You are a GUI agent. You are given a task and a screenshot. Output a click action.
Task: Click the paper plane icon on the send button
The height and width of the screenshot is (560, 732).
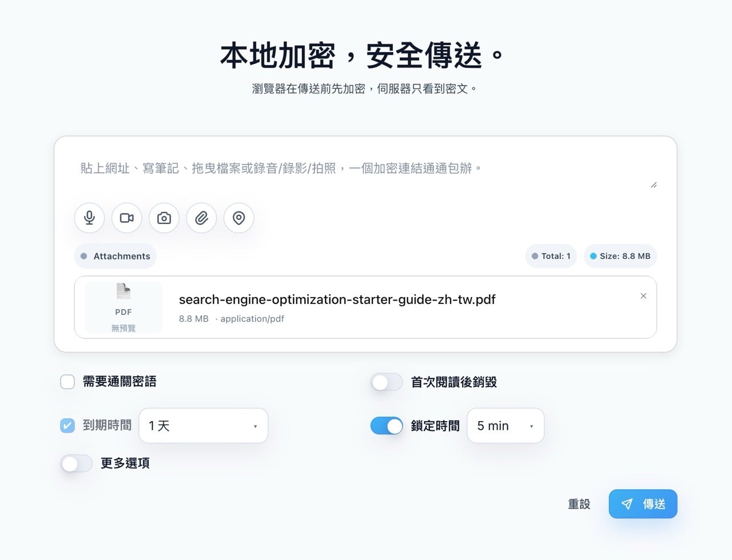[627, 503]
